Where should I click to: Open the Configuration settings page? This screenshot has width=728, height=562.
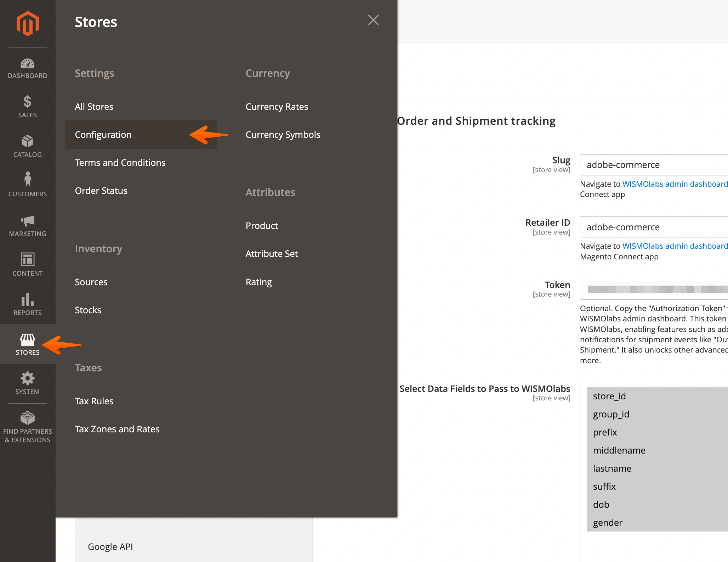pyautogui.click(x=103, y=135)
